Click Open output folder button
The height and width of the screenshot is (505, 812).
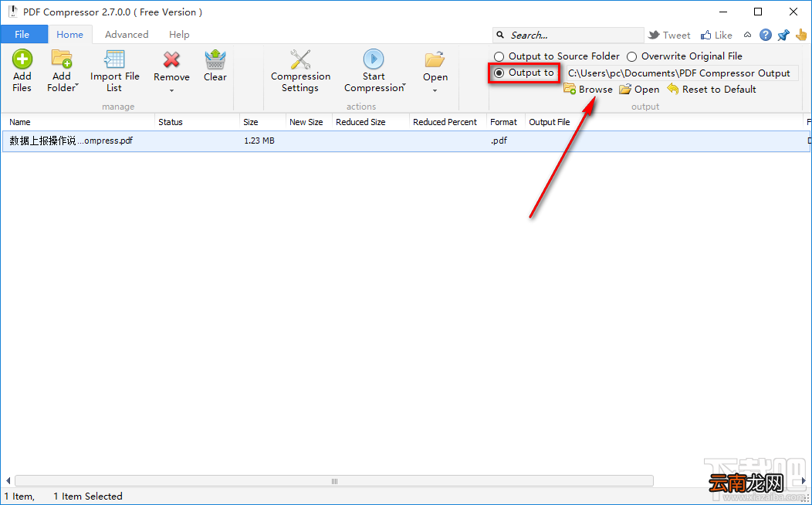[640, 89]
